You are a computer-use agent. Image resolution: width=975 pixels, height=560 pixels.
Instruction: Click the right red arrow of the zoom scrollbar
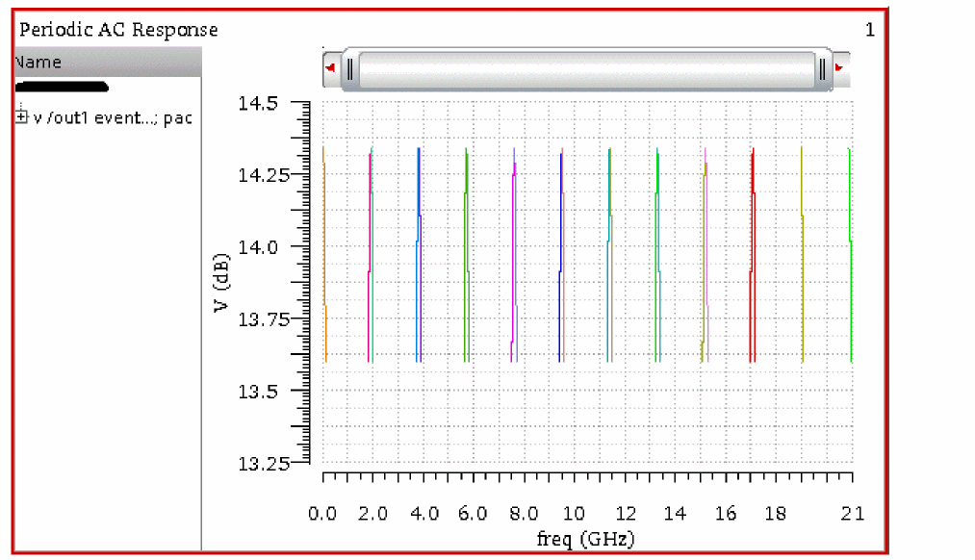pyautogui.click(x=839, y=67)
